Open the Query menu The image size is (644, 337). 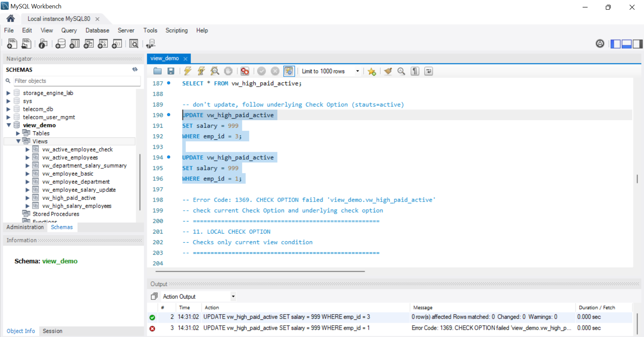tap(69, 30)
